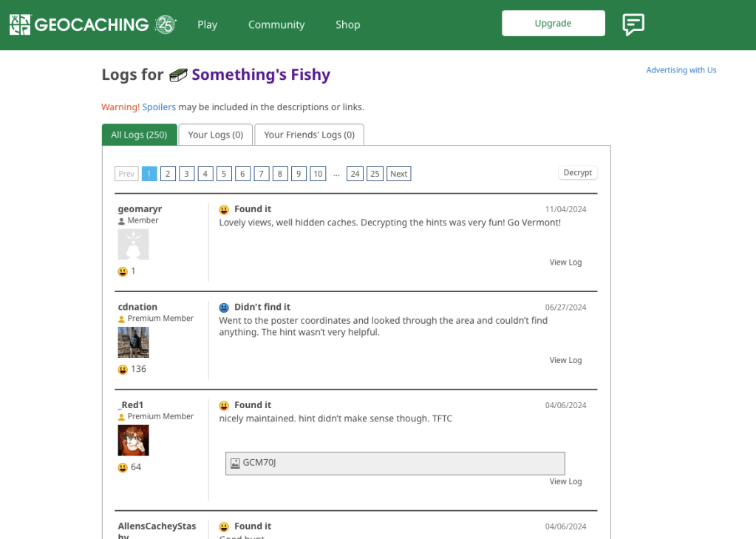View Log for cdnation's entry
The width and height of the screenshot is (756, 539).
click(565, 360)
